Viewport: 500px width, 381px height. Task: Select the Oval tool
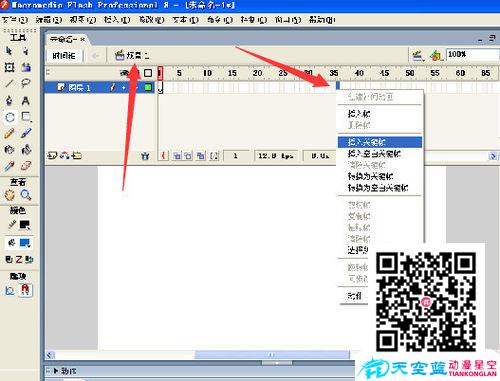[x=10, y=117]
